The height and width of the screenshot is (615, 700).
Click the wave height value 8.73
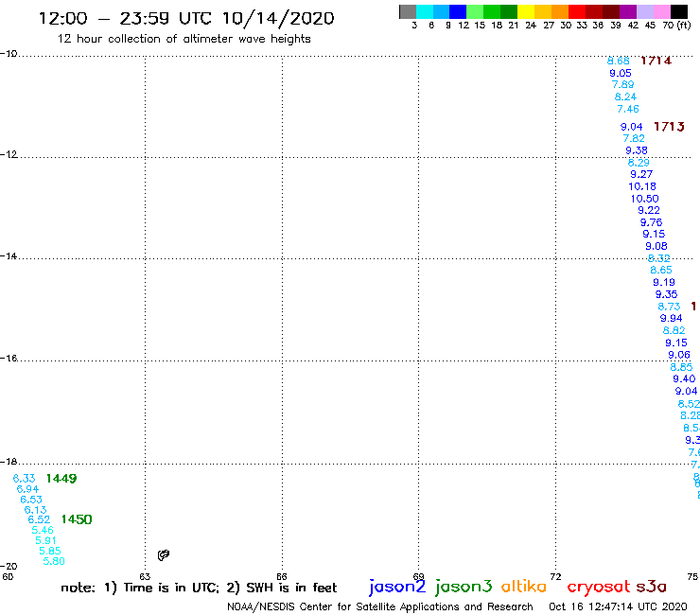(669, 307)
